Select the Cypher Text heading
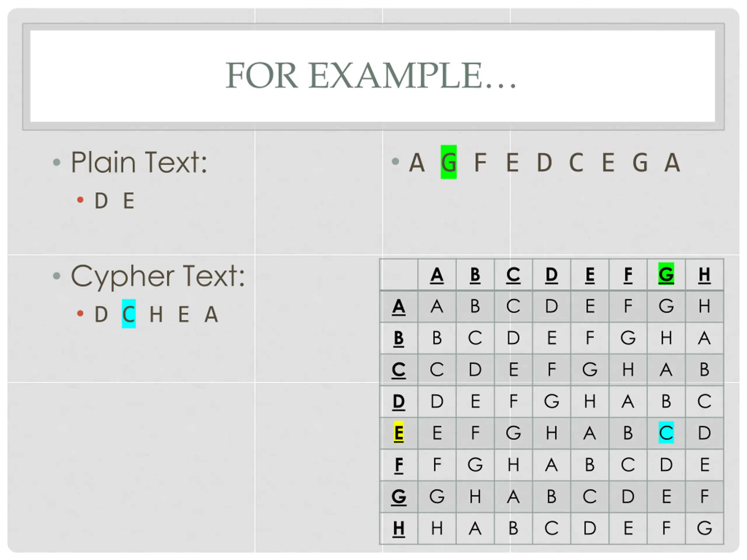The width and height of the screenshot is (747, 560). tap(158, 276)
